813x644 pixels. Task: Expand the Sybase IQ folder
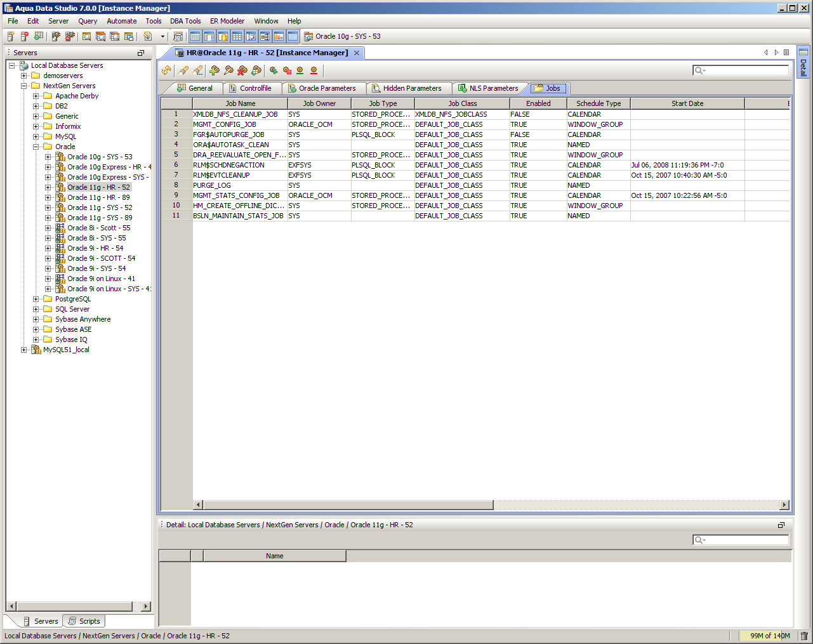36,339
